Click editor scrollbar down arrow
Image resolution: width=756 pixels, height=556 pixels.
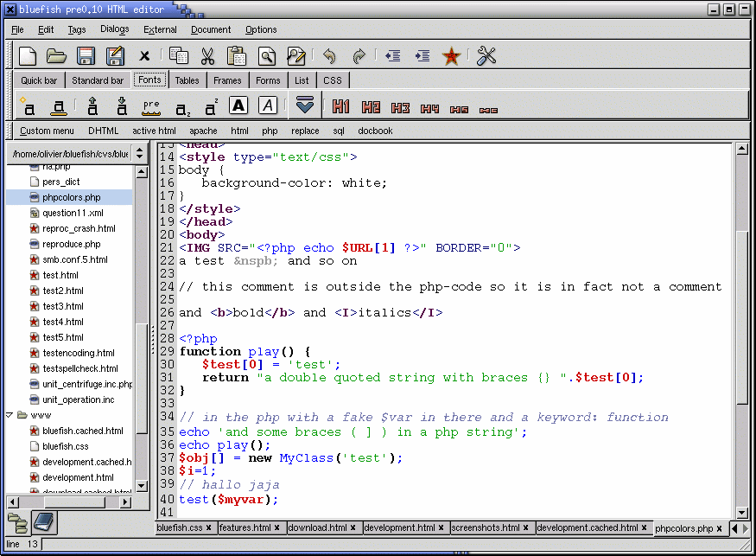742,513
